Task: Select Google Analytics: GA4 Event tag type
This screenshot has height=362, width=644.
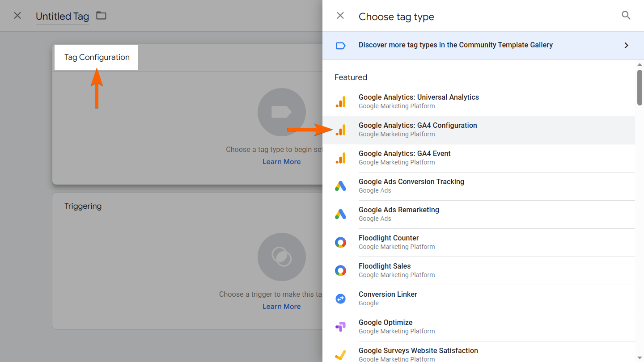Action: pos(404,158)
